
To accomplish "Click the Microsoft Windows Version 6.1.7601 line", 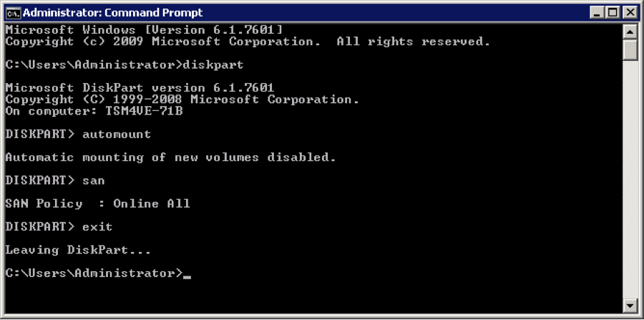I will [144, 30].
